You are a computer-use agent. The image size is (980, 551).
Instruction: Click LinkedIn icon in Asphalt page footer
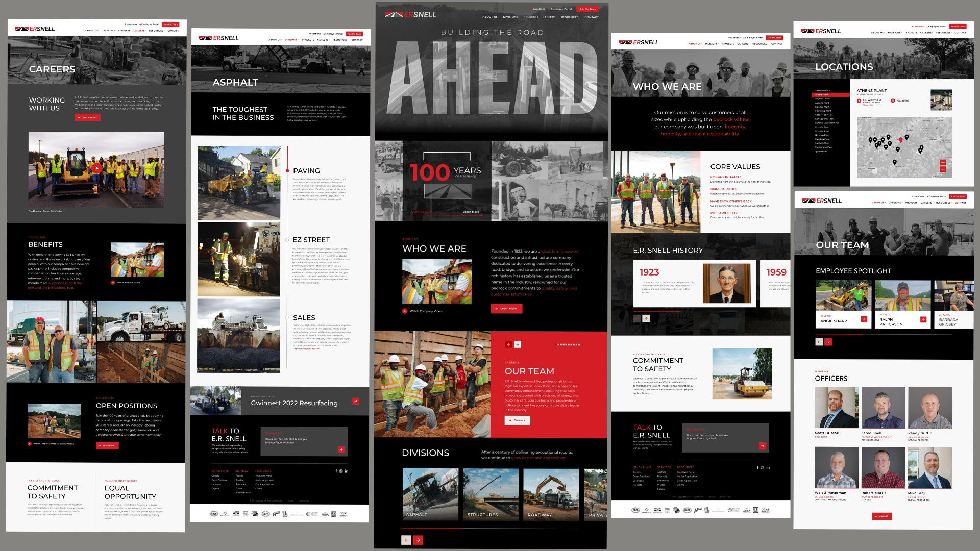point(347,471)
